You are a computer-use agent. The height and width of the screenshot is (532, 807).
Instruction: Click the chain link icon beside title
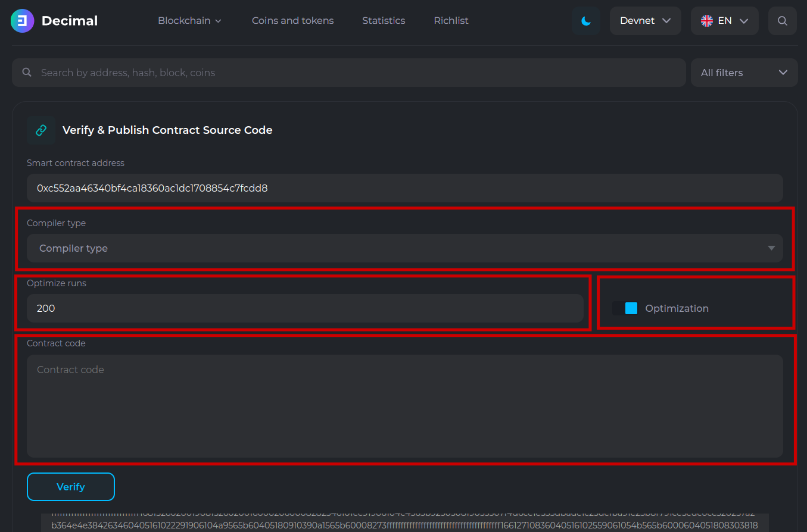point(41,130)
